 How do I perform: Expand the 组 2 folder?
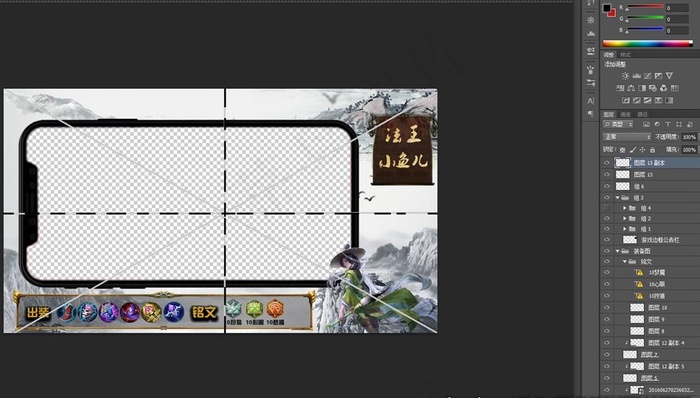point(625,219)
